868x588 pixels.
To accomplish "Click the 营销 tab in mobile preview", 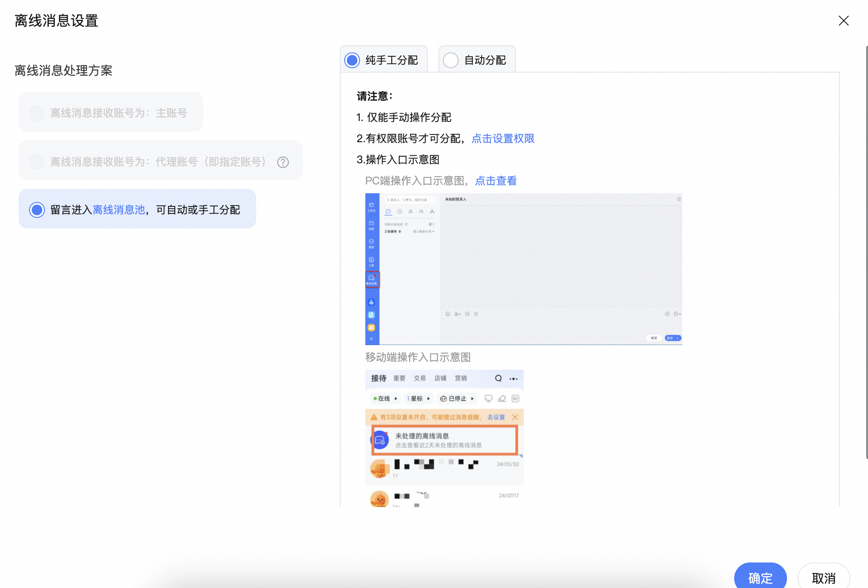I will pyautogui.click(x=461, y=378).
